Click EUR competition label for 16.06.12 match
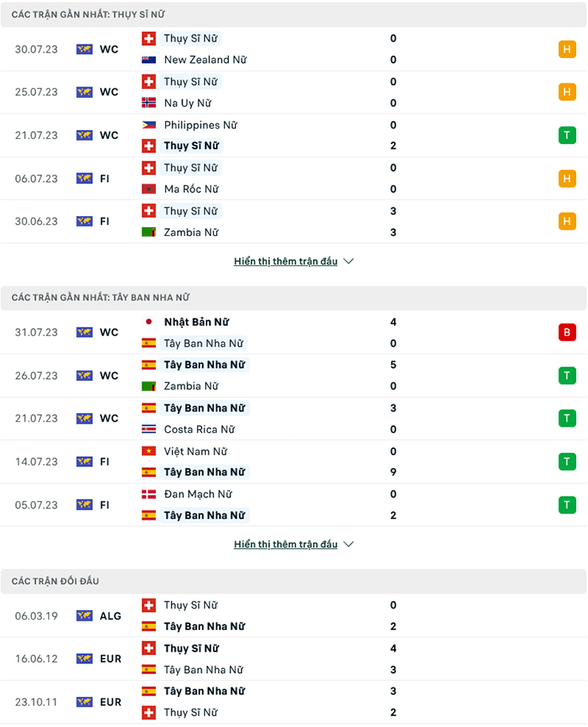This screenshot has height=727, width=588. click(x=110, y=659)
